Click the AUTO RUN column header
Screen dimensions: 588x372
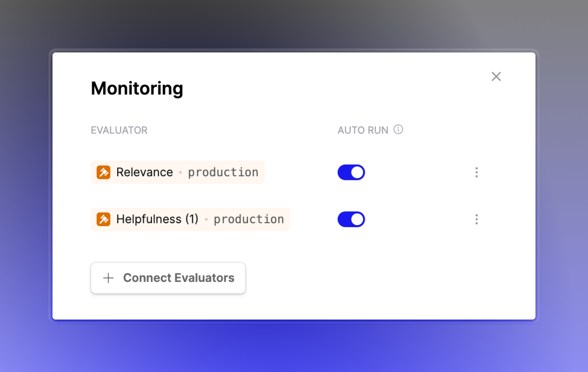point(363,130)
